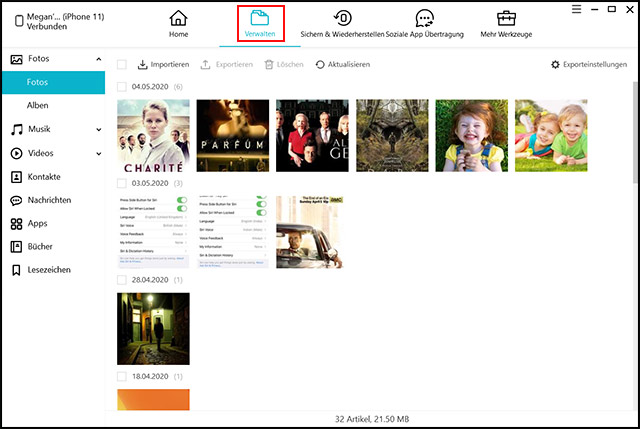The height and width of the screenshot is (429, 640).
Task: Click the Aktualisieren refresh icon
Action: 320,64
